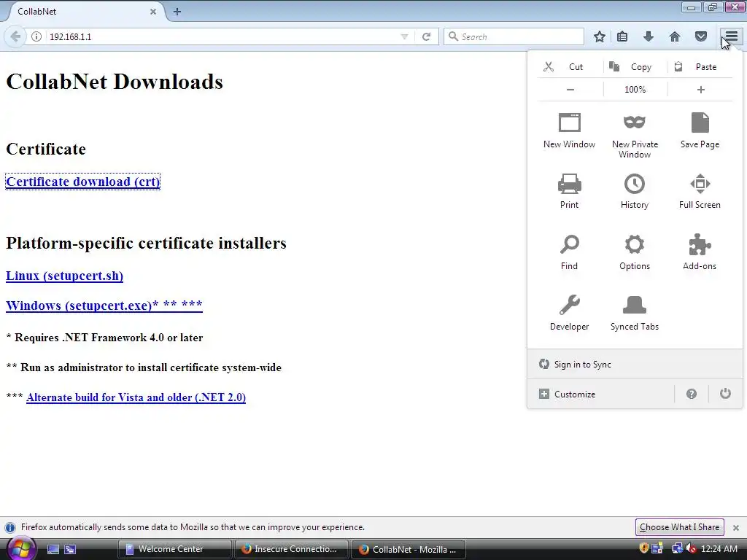Open Options from the menu
The height and width of the screenshot is (560, 747).
point(635,252)
